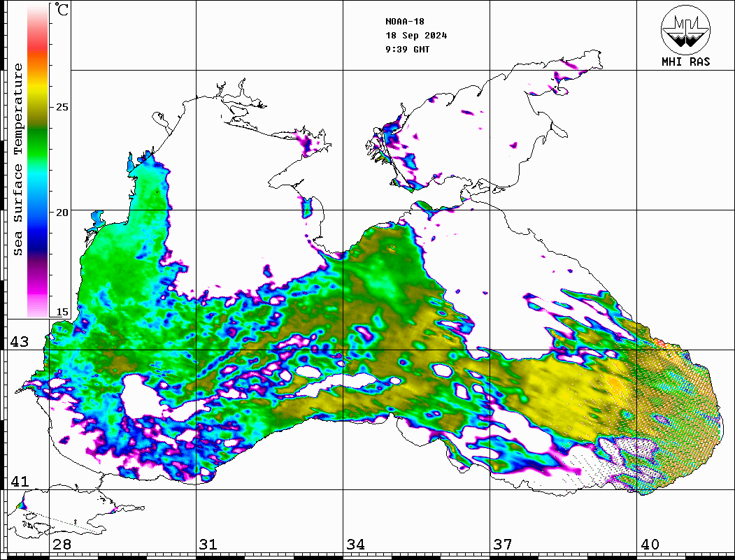Click the 20 tick on temperature scale
Screen dimensions: 735x560
coord(62,213)
